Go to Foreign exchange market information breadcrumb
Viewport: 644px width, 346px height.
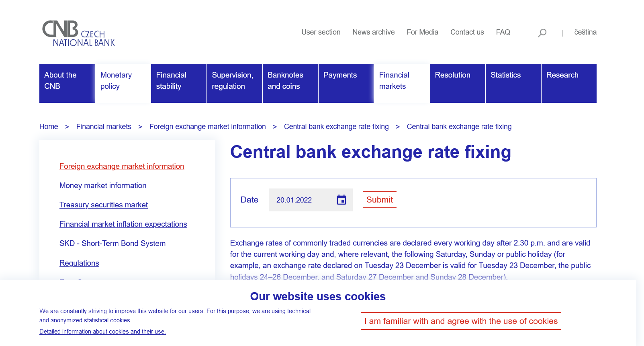[x=207, y=127]
